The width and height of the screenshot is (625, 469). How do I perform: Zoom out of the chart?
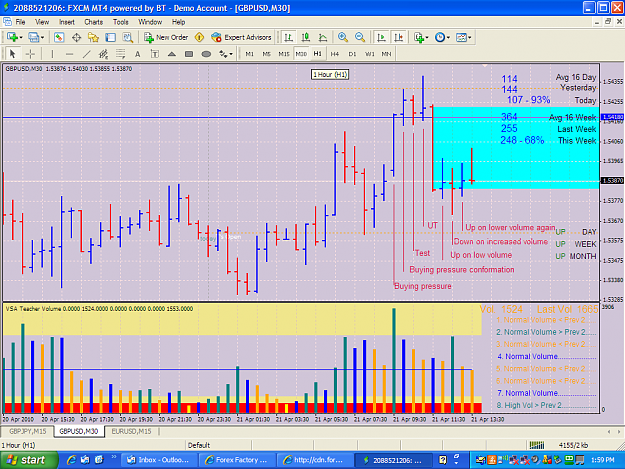(360, 37)
